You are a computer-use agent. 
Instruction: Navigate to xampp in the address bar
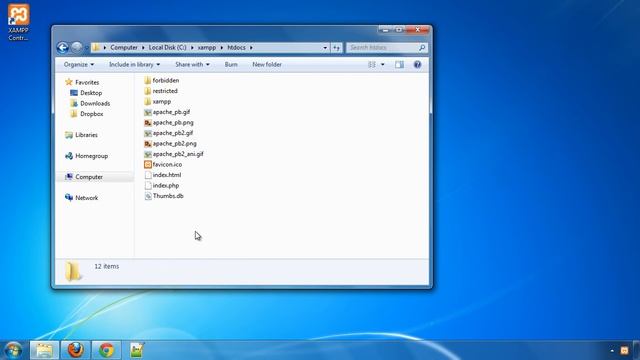pos(207,48)
